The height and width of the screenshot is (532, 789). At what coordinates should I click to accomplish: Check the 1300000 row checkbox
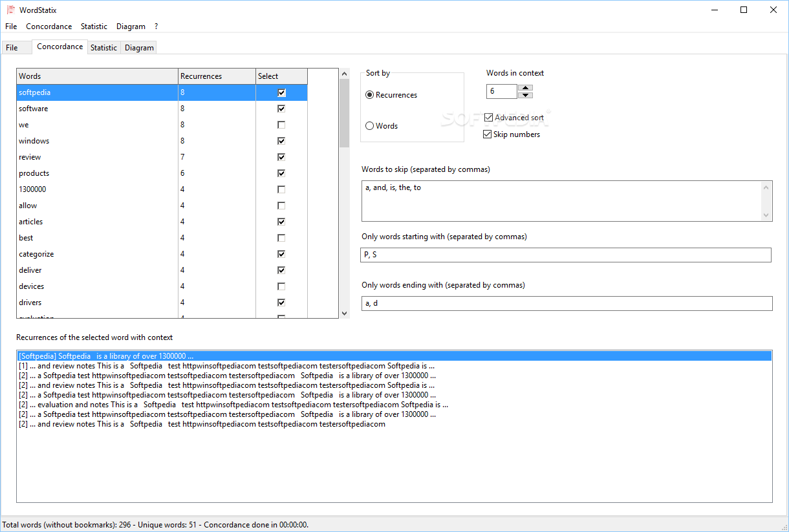click(x=281, y=189)
